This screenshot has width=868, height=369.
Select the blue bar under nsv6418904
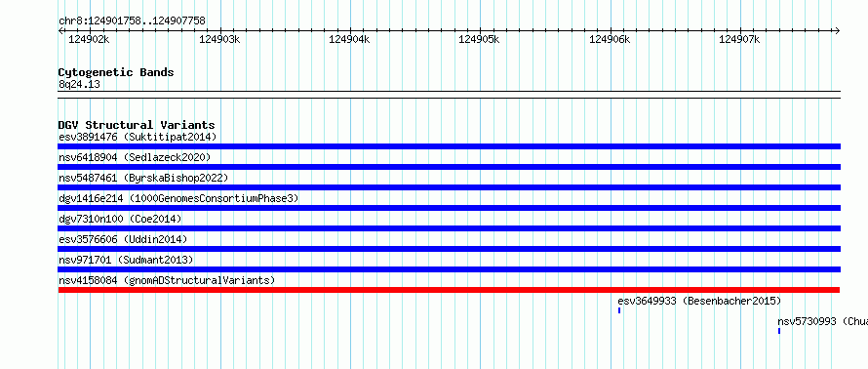[449, 167]
